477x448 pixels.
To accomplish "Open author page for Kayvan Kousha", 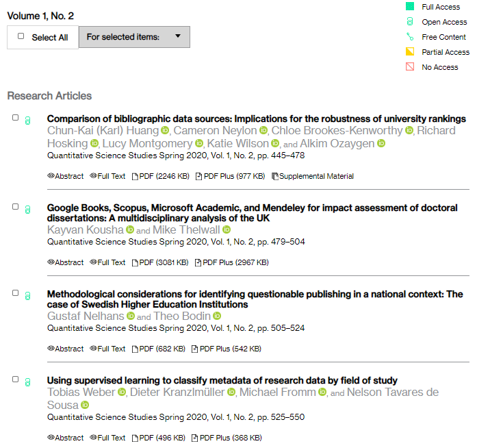I will click(x=85, y=229).
